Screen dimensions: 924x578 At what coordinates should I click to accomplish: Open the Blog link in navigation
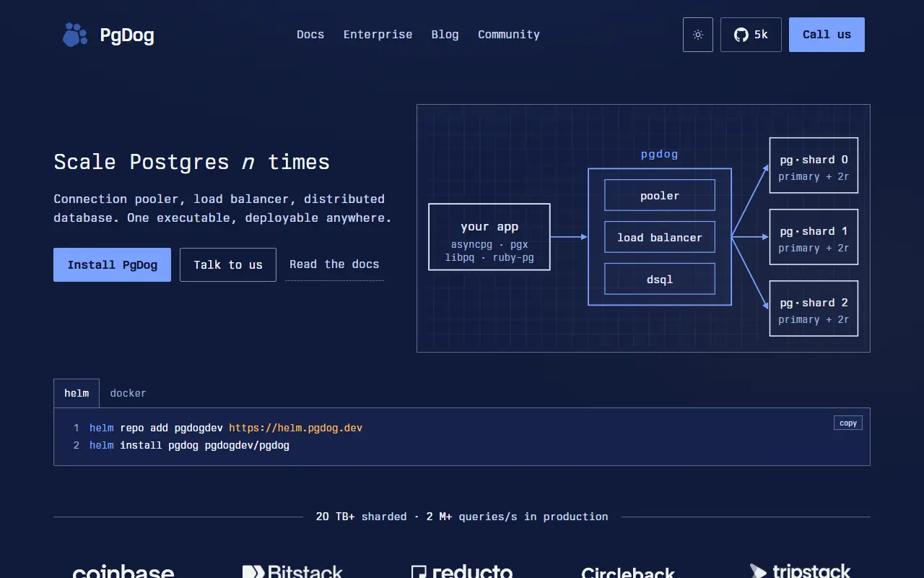point(445,35)
